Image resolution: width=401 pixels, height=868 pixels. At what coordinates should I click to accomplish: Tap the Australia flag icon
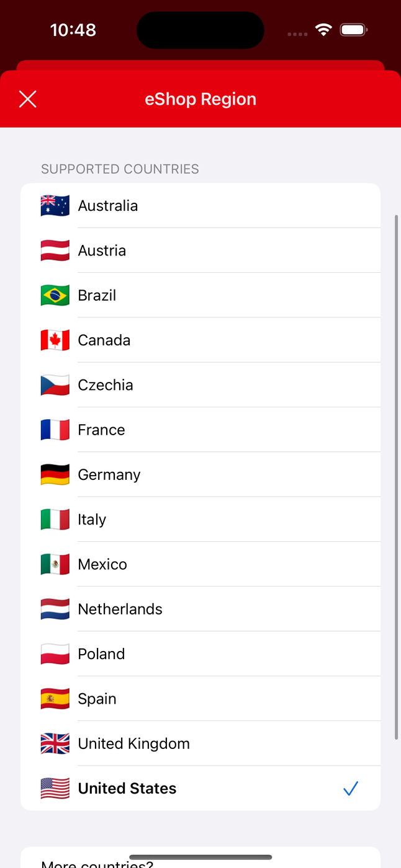pyautogui.click(x=55, y=206)
